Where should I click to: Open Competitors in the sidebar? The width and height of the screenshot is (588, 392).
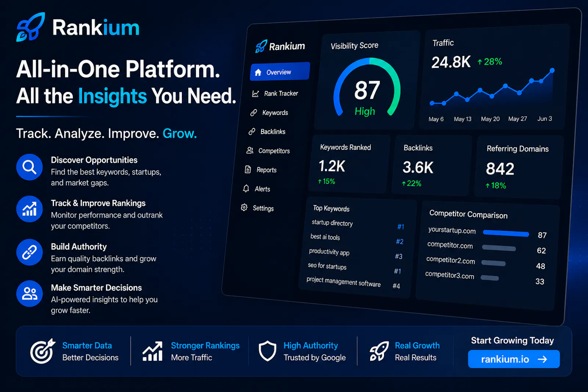coord(268,151)
